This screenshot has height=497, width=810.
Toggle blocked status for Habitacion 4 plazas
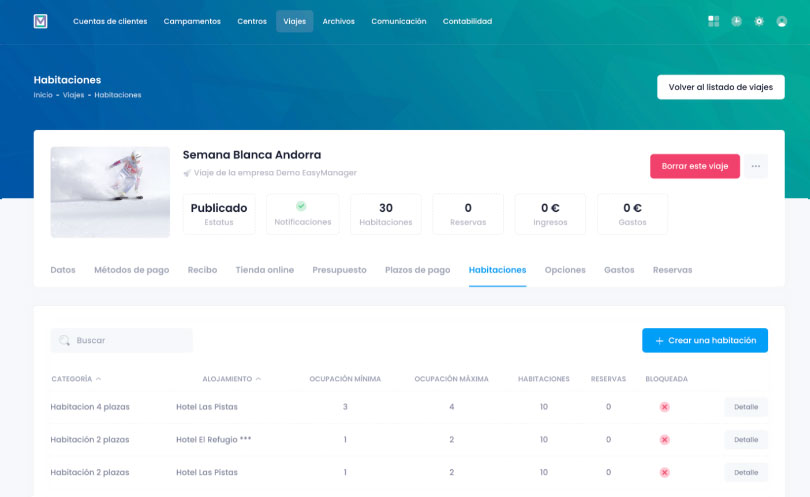pos(664,407)
